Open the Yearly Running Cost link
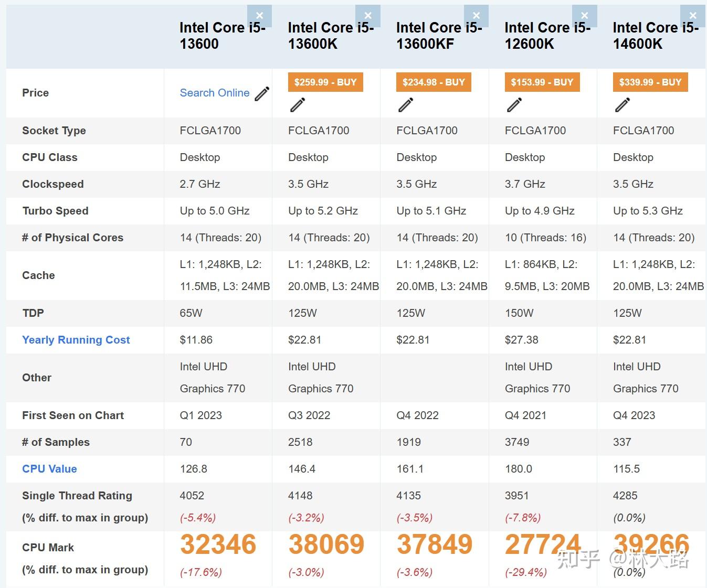Viewport: 707px width, 588px height. [x=76, y=340]
